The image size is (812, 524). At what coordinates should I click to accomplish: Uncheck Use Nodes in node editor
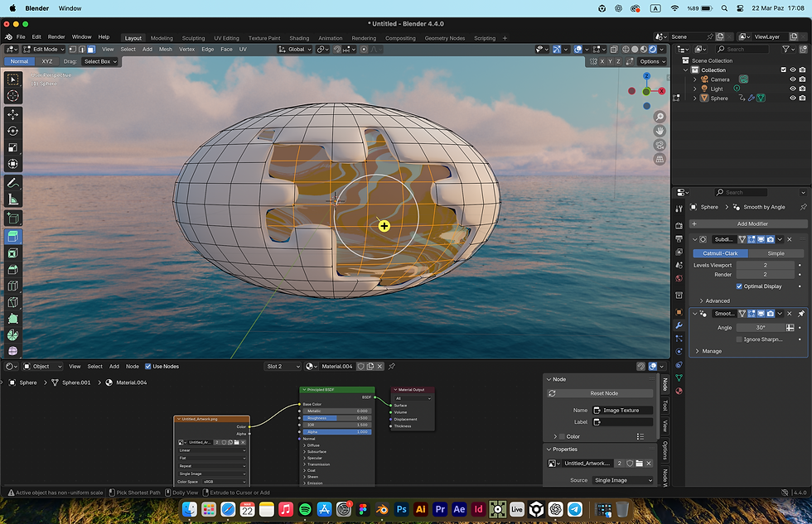coord(147,366)
